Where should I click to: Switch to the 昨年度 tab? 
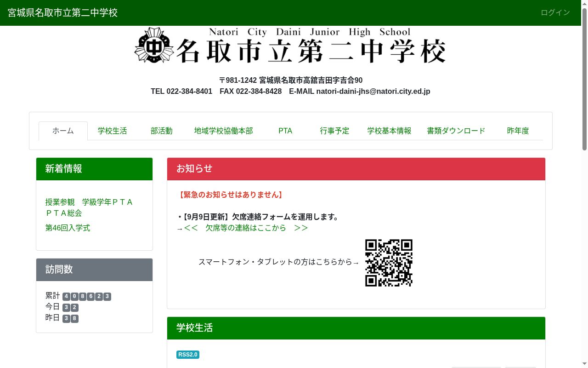[518, 131]
